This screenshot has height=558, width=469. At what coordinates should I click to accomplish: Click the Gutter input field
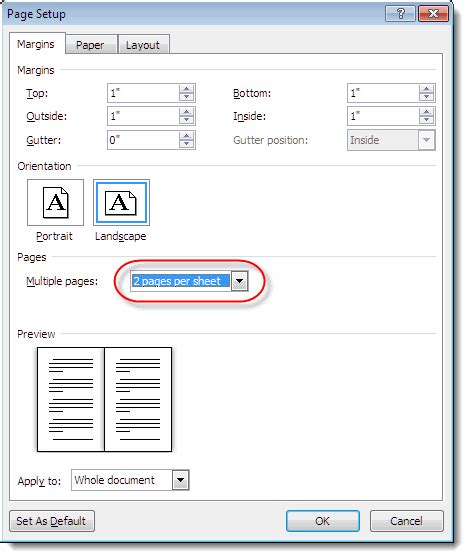click(143, 140)
